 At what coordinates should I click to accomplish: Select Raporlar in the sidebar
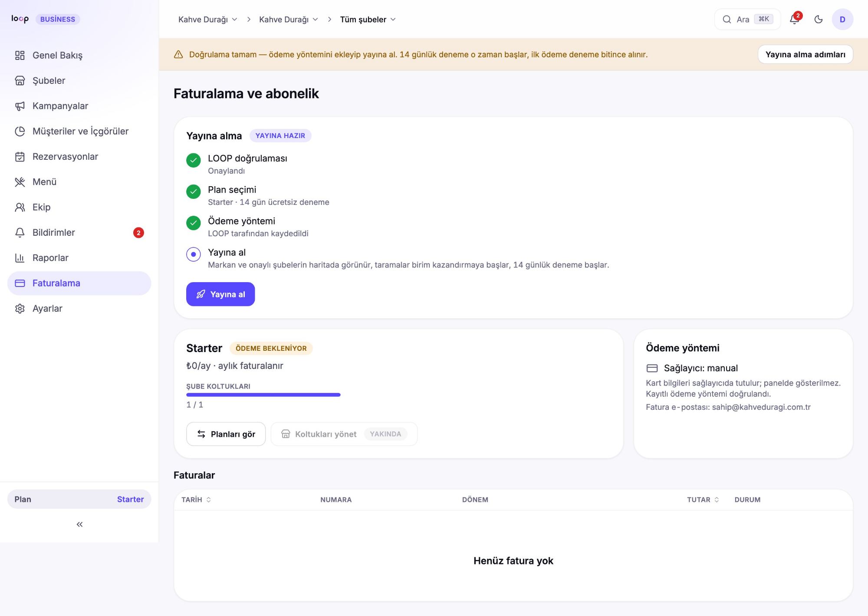(x=79, y=258)
